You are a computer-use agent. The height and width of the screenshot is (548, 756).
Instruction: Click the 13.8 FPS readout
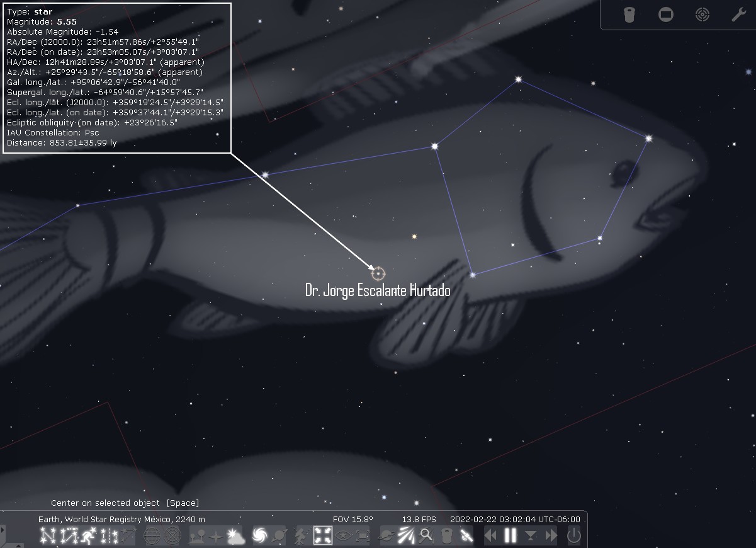click(x=419, y=520)
